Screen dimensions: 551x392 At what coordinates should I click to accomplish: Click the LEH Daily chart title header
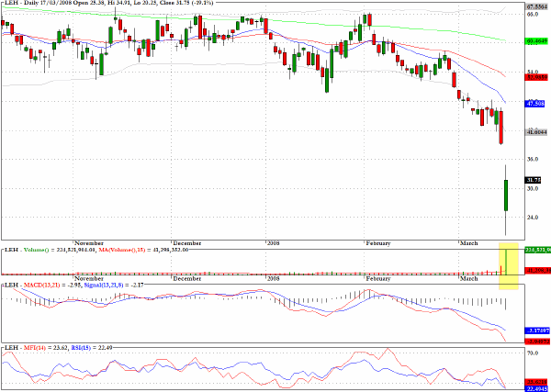point(109,3)
